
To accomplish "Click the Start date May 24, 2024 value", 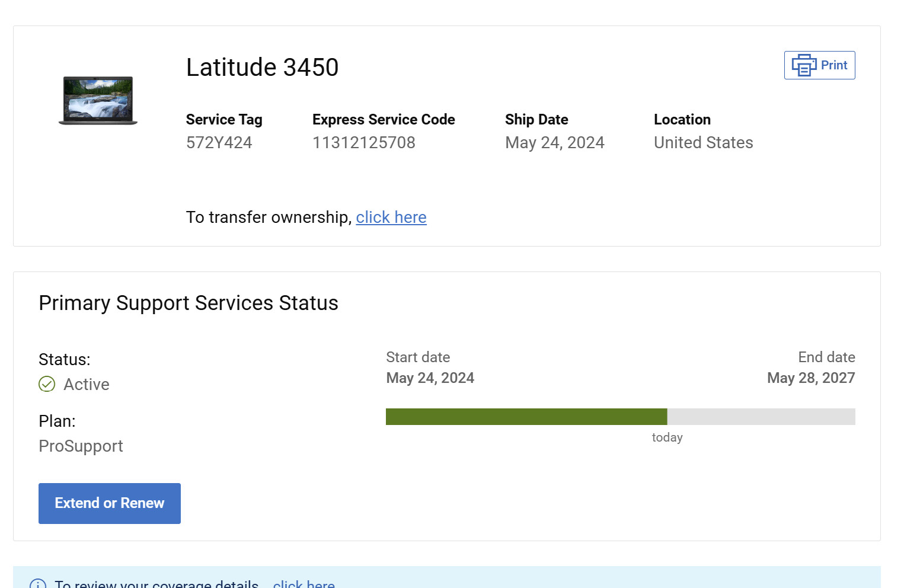I will tap(430, 378).
